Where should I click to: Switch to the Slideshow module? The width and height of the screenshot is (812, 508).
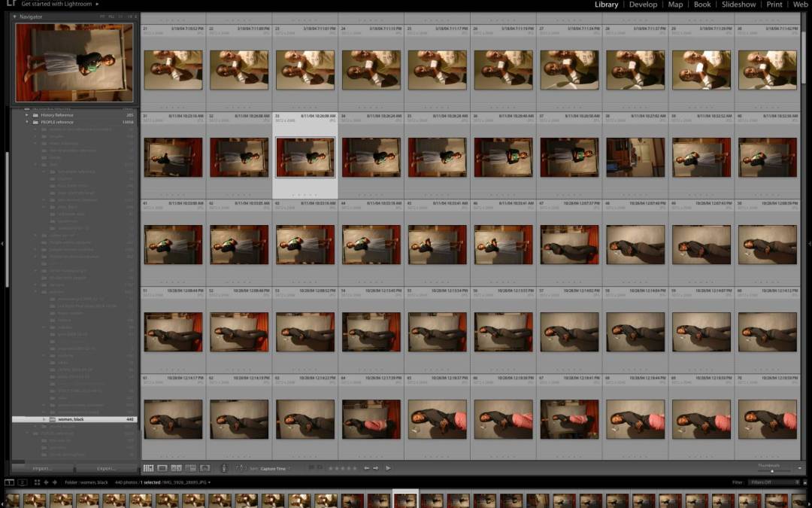[738, 5]
